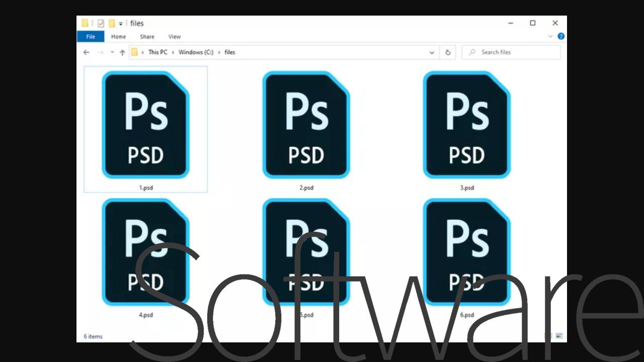Select the 1.psd file icon
644x362 pixels.
(x=145, y=125)
